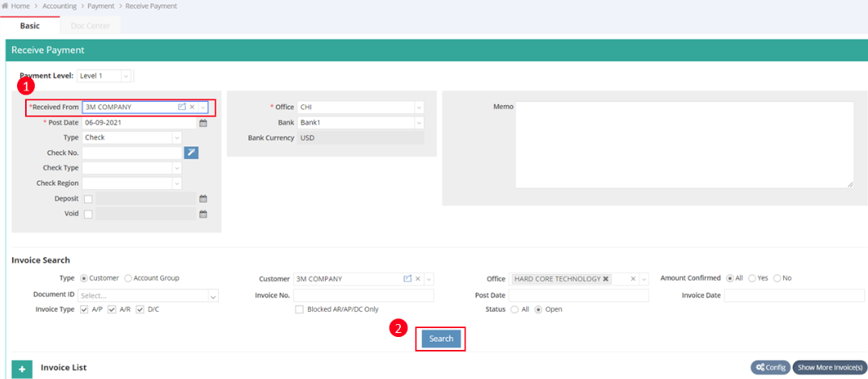Open the Post Date calendar picker
Viewport: 868px width, 379px height.
click(x=204, y=123)
